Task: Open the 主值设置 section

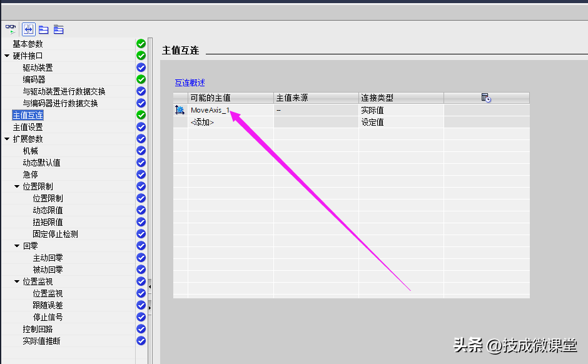Action: pos(28,127)
